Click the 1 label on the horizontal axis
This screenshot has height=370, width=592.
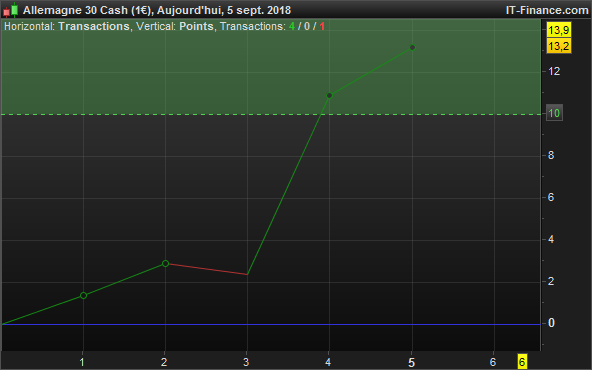point(82,362)
